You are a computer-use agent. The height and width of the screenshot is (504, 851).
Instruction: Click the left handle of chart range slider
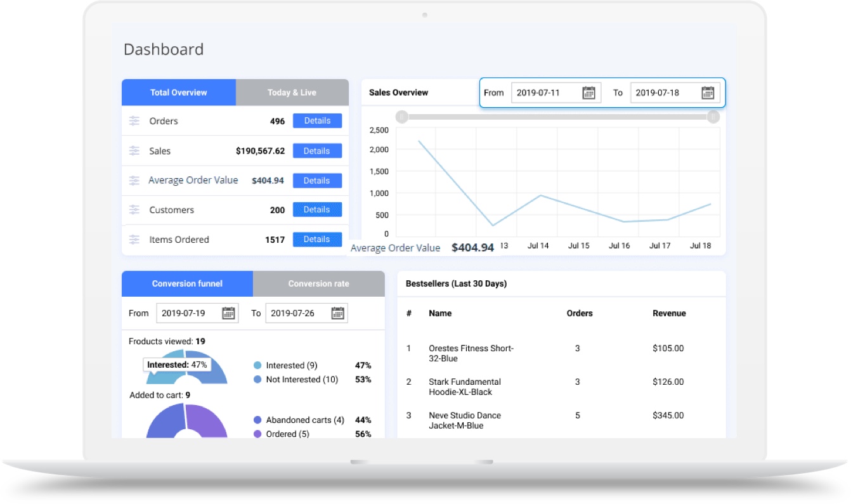[401, 117]
